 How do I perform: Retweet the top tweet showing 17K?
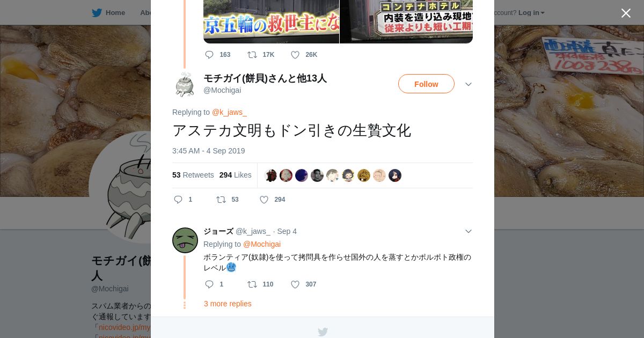[252, 55]
